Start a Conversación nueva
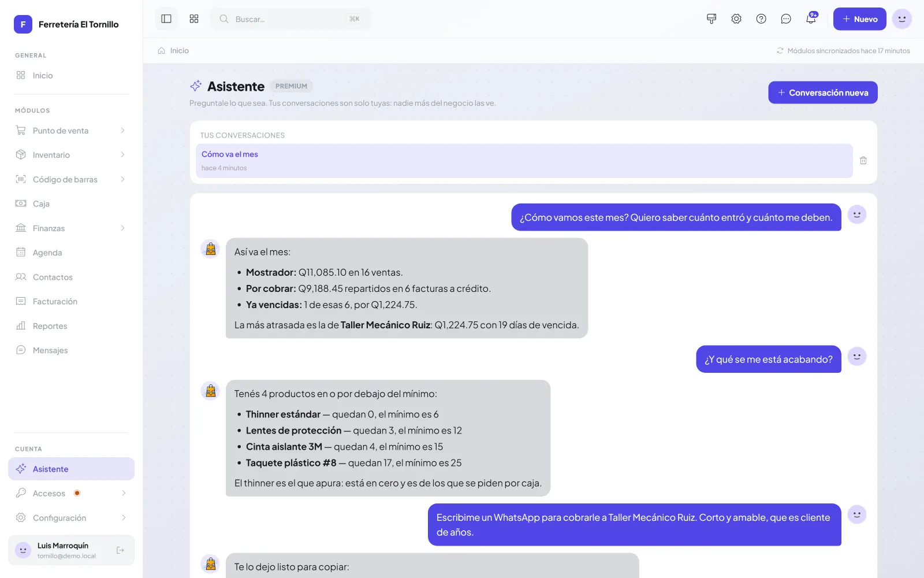Image resolution: width=924 pixels, height=578 pixels. pos(823,92)
